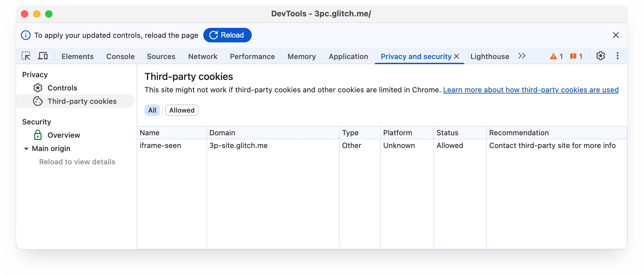Click the warnings indicator icon
Viewport: 644px width, 276px height.
click(x=553, y=56)
